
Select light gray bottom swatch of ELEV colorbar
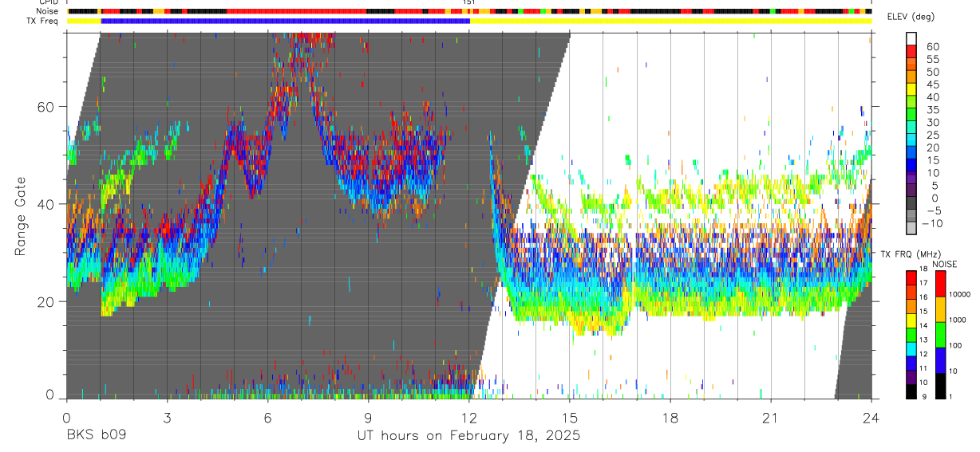[911, 227]
